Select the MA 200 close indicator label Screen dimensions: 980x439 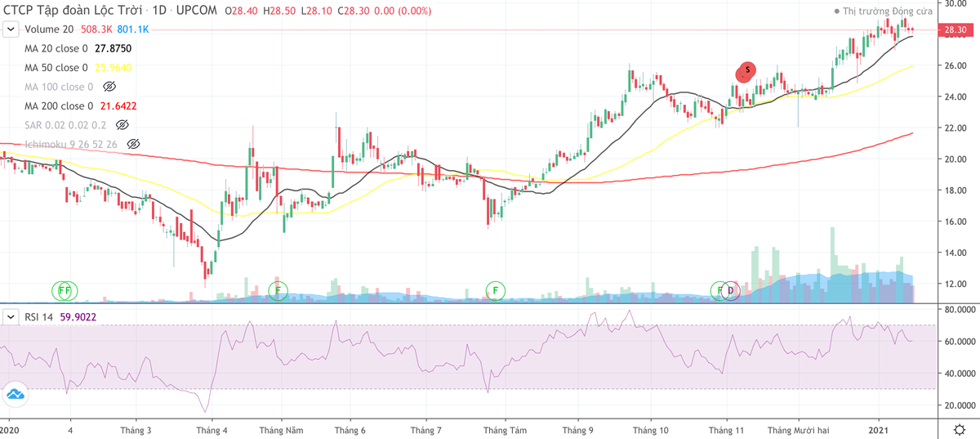[59, 105]
